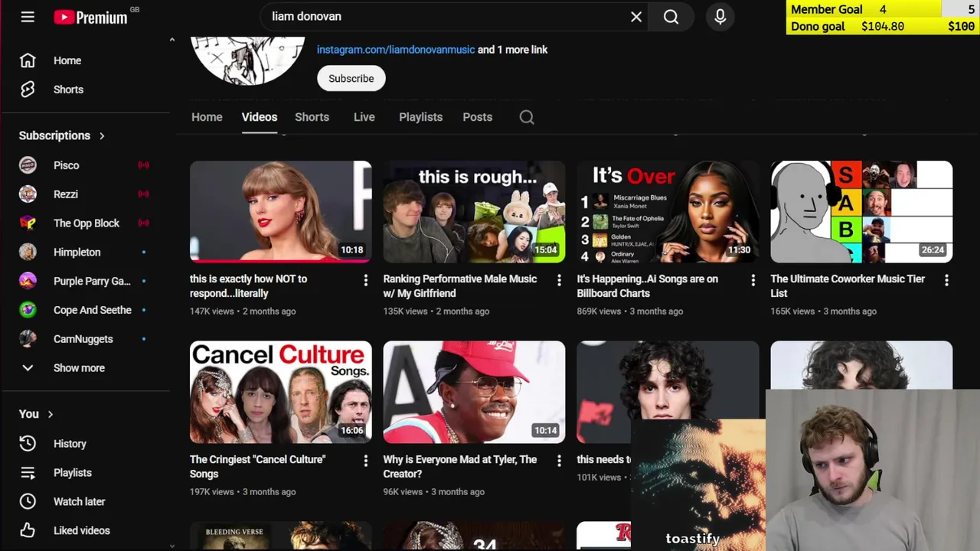
Task: Open options for 'Ai Songs are on Billboard' video
Action: (753, 281)
